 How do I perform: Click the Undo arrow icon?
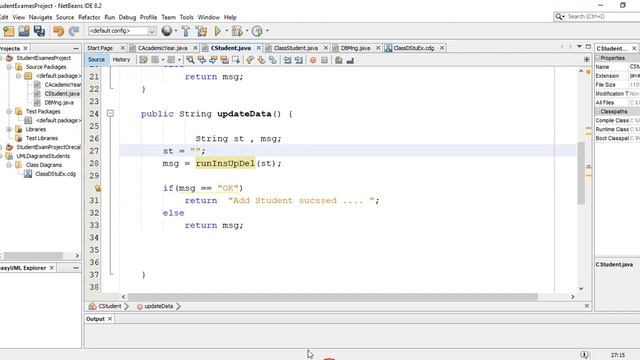pyautogui.click(x=58, y=31)
